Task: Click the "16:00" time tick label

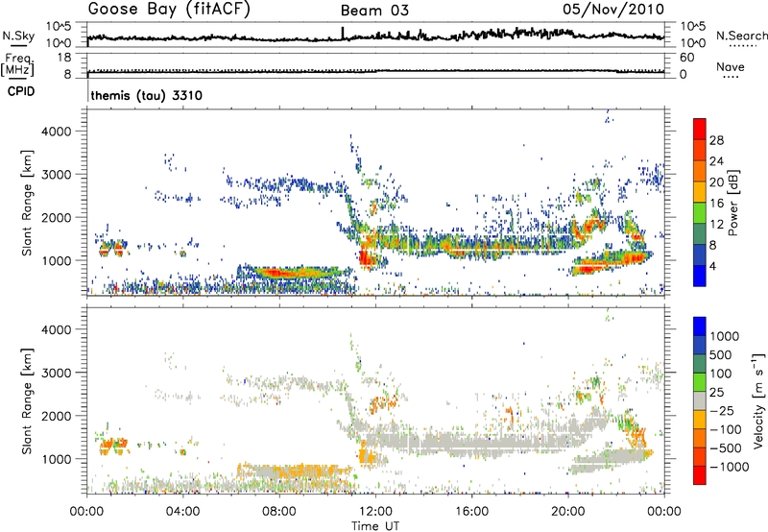Action: [471, 512]
